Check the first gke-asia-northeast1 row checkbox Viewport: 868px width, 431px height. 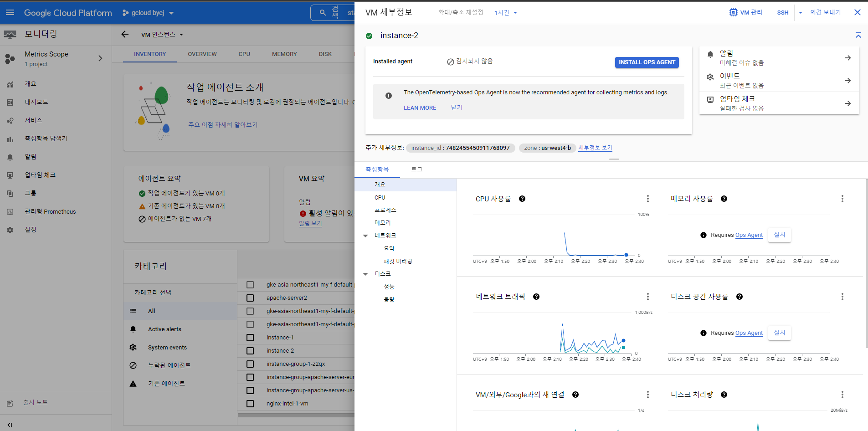(250, 285)
